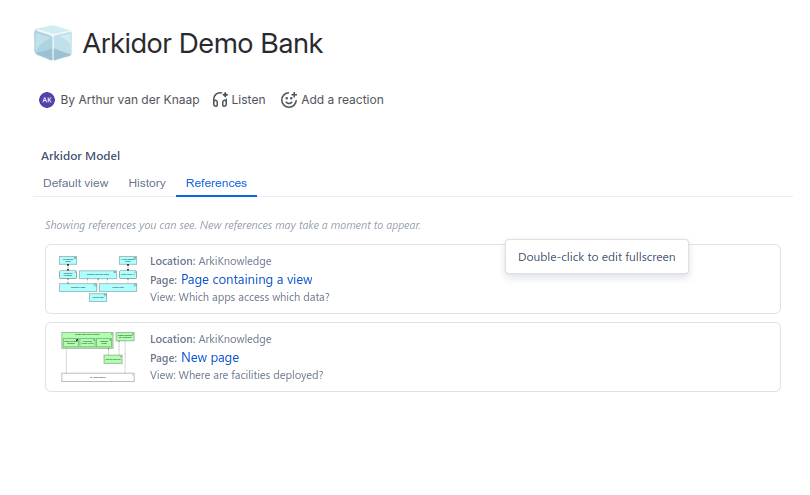
Task: Open the New page link
Action: tap(210, 358)
